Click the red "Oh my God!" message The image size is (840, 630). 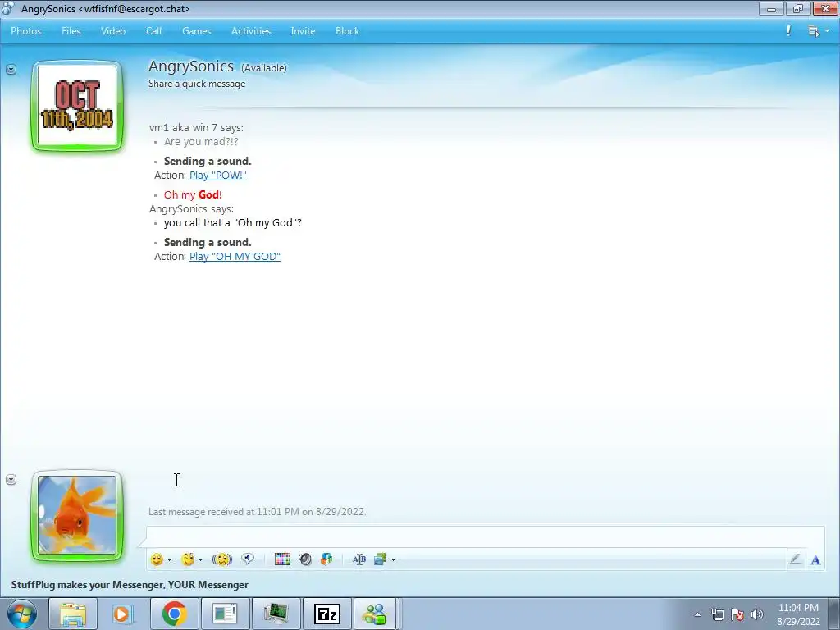pyautogui.click(x=192, y=194)
